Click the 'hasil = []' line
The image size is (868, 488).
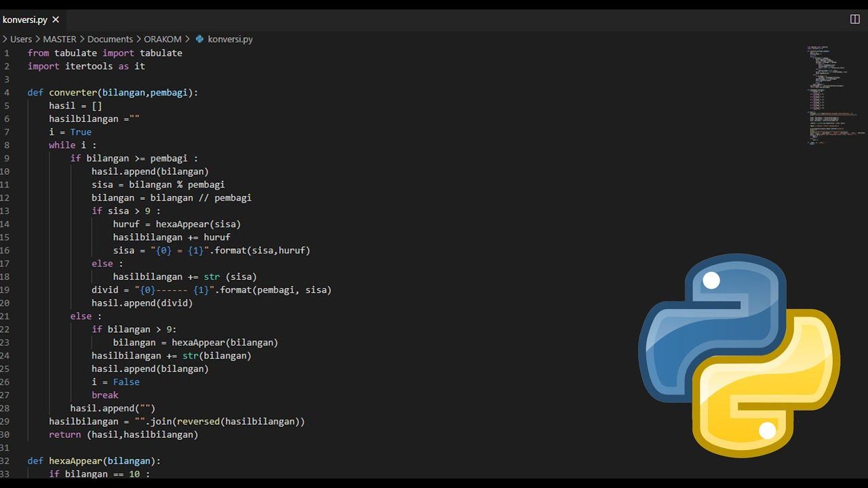click(75, 106)
